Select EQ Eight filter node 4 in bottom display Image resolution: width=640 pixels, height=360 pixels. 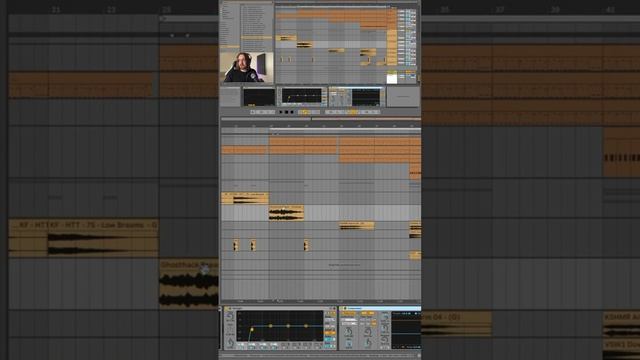[306, 326]
